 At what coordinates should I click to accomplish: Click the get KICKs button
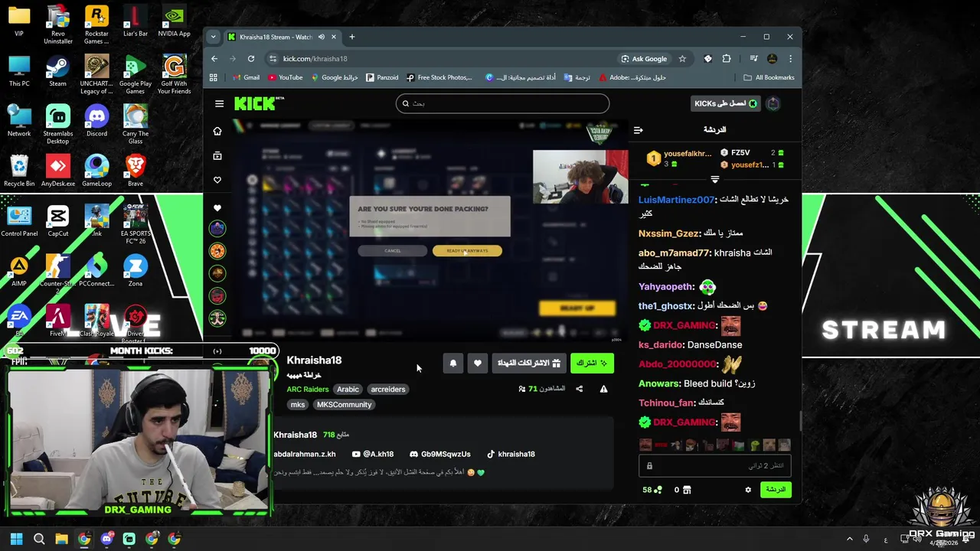click(x=726, y=103)
